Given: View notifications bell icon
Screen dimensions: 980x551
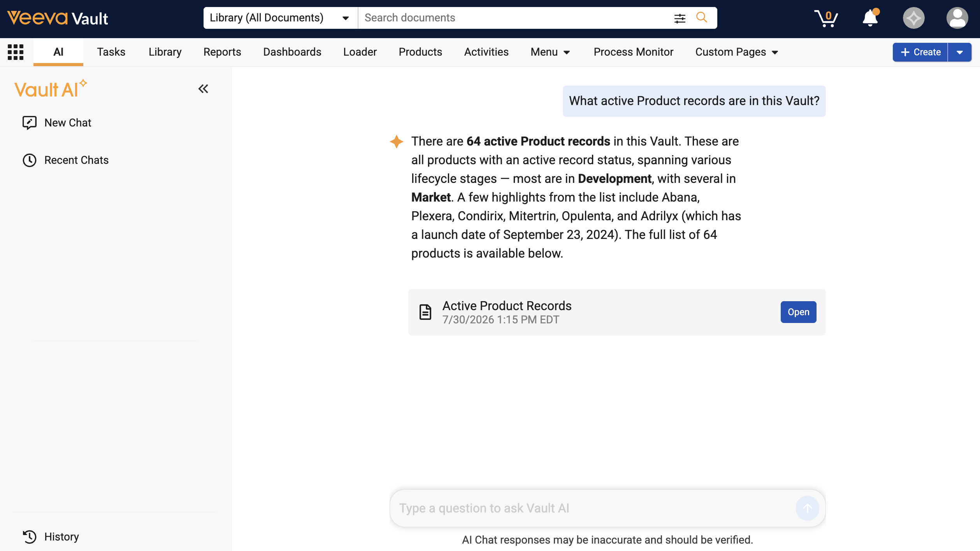Looking at the screenshot, I should [x=870, y=18].
